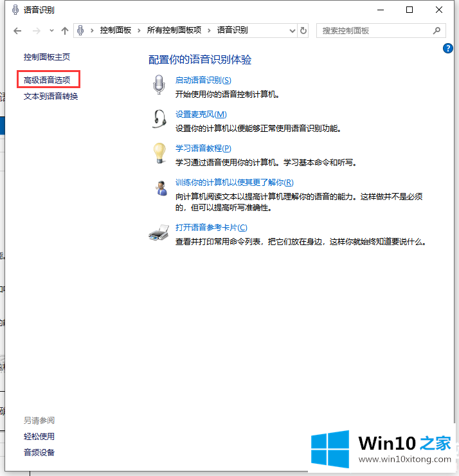Click the microphone icon beside 启动语音识别
The image size is (459, 476).
point(159,85)
